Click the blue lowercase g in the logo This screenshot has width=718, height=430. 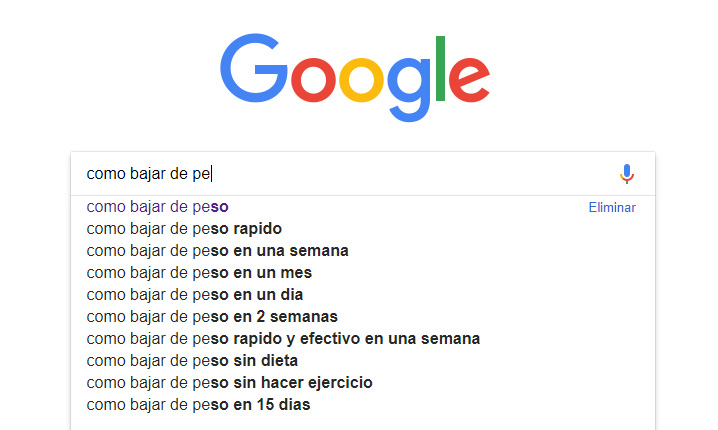[409, 89]
